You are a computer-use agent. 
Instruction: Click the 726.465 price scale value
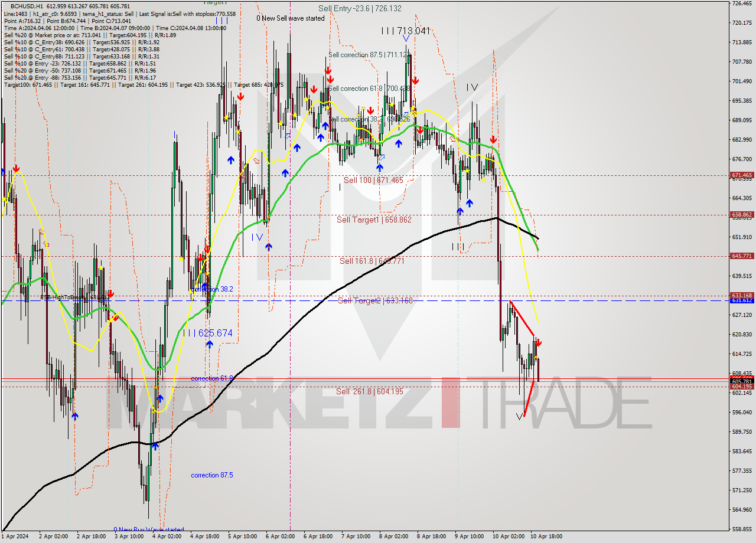[742, 4]
